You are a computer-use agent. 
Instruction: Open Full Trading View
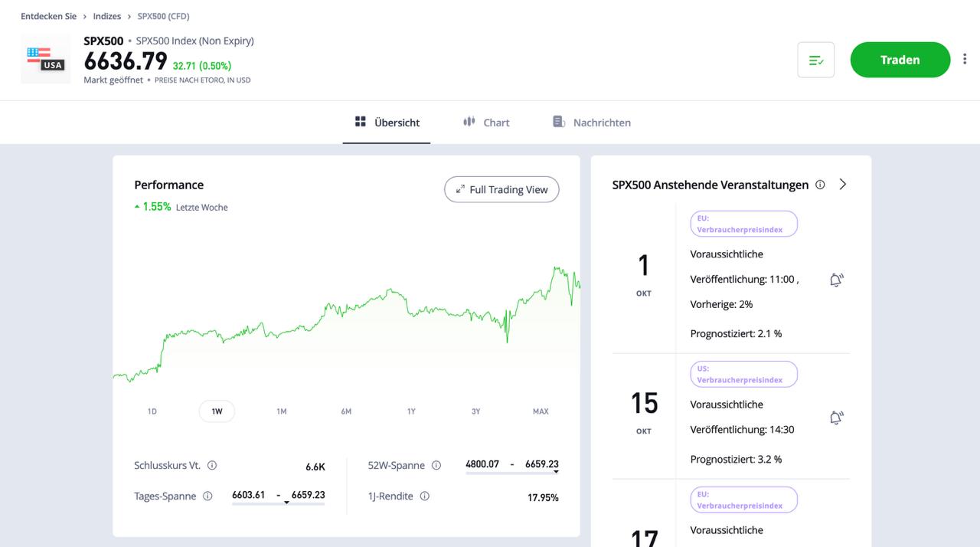pyautogui.click(x=501, y=190)
